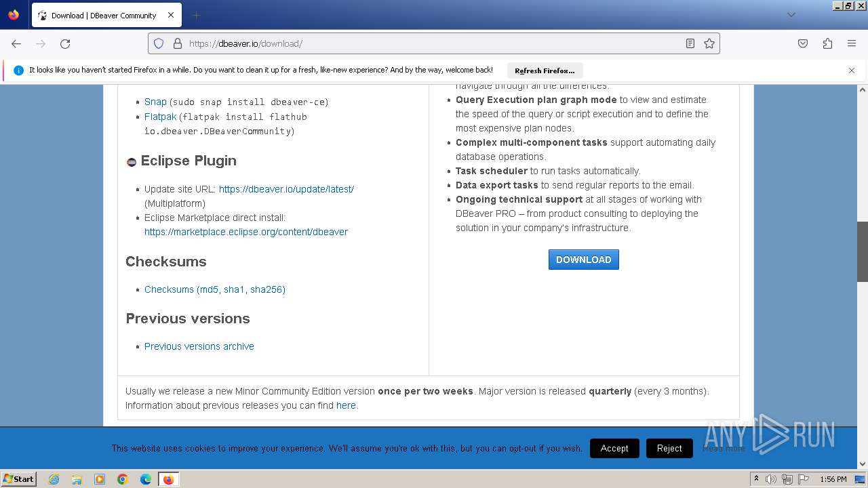Click 'Ongoing technical support' bold text

(519, 199)
